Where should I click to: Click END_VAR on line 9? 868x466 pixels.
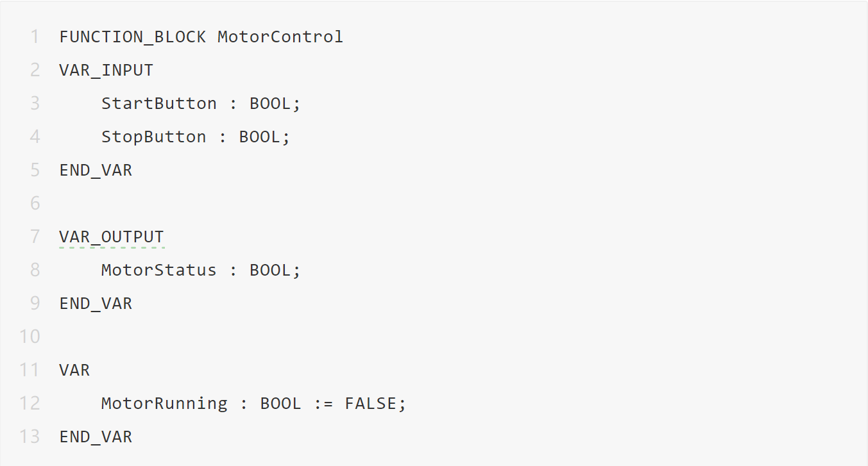pyautogui.click(x=96, y=303)
